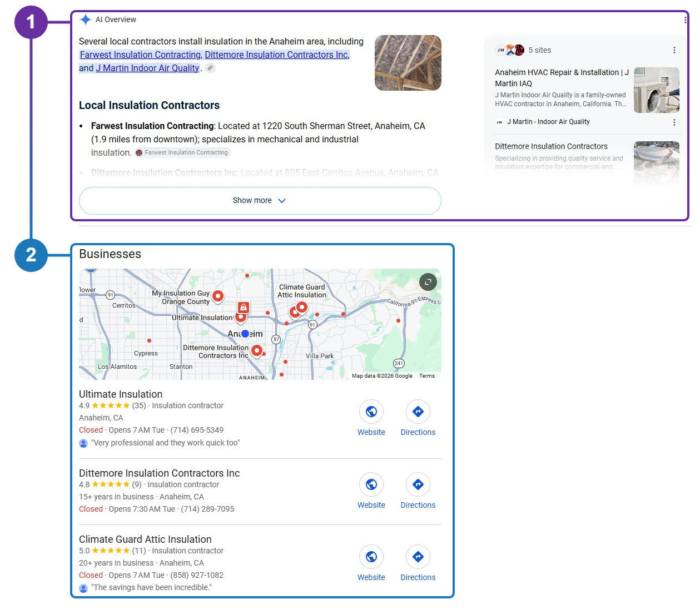Click Directions icon for Ultimate Insulation
The height and width of the screenshot is (614, 700).
418,412
